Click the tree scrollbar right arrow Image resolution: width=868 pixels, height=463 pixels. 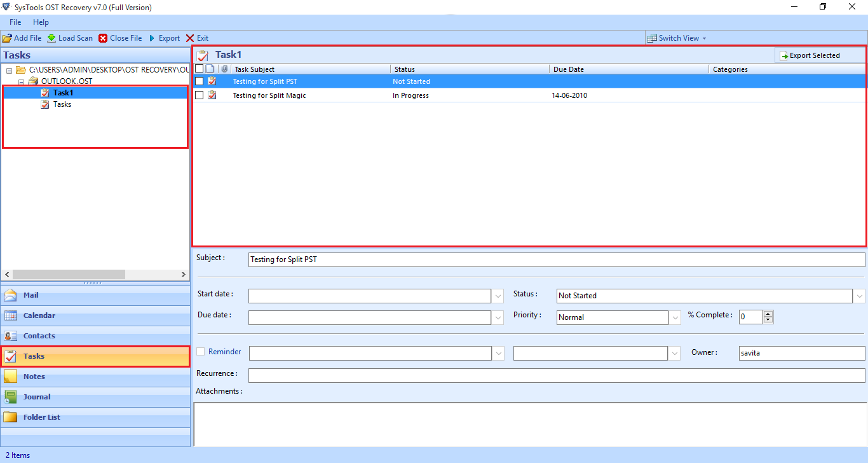coord(184,274)
